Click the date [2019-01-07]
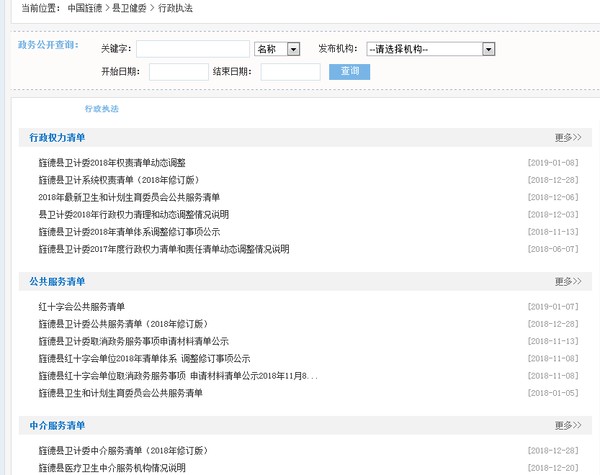600x475 pixels. pyautogui.click(x=553, y=307)
